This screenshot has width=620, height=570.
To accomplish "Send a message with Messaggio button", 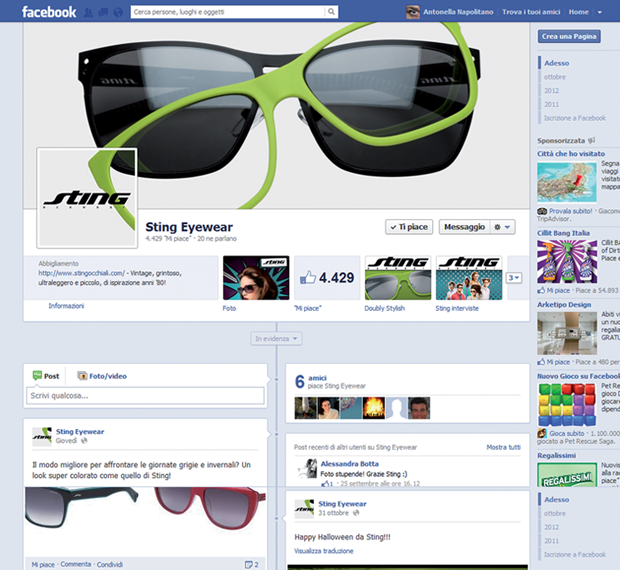I will (x=463, y=227).
